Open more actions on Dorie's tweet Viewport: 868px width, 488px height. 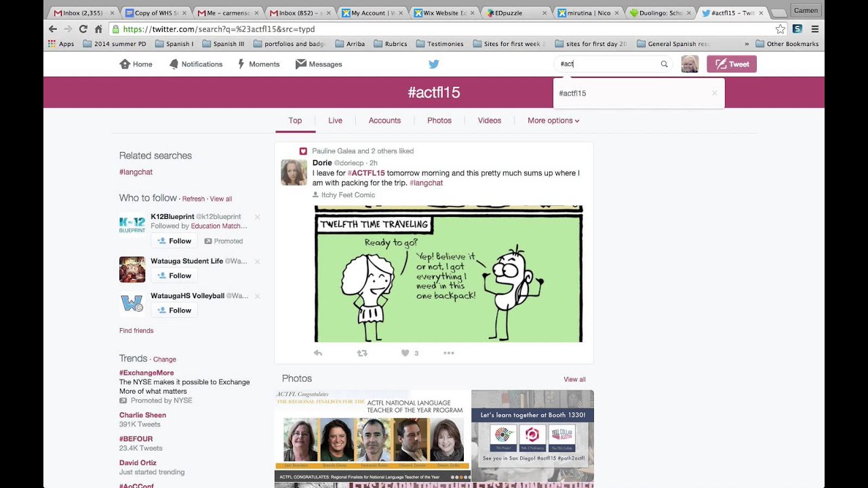pos(448,353)
